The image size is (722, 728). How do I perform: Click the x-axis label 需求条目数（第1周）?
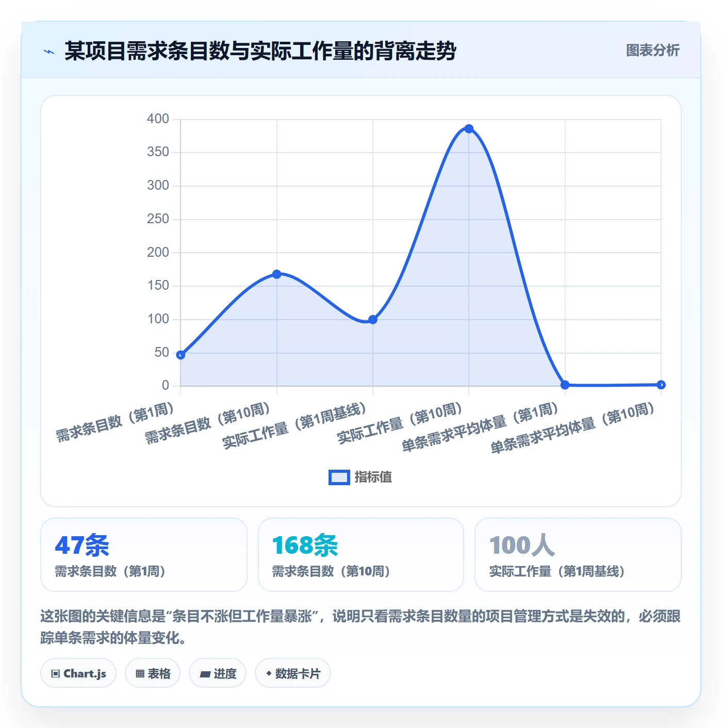click(115, 422)
